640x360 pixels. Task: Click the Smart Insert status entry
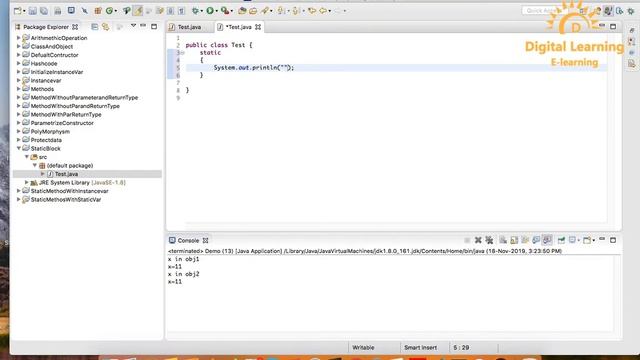point(420,348)
